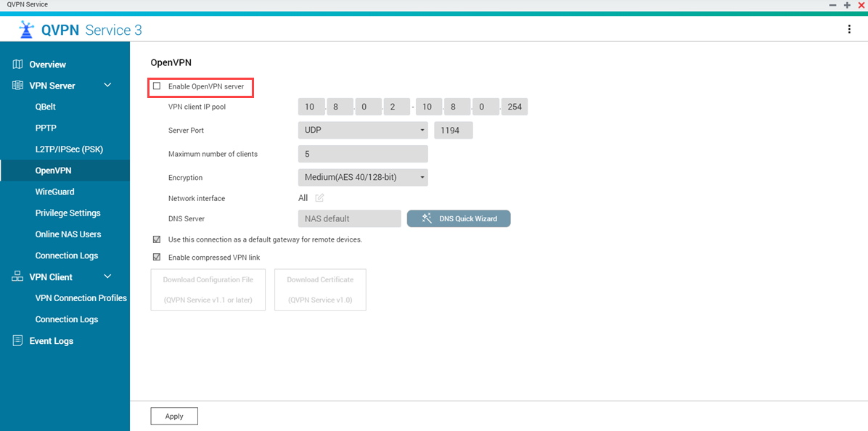Click the QVPN Service antenna logo icon
The image size is (868, 431).
click(x=26, y=29)
